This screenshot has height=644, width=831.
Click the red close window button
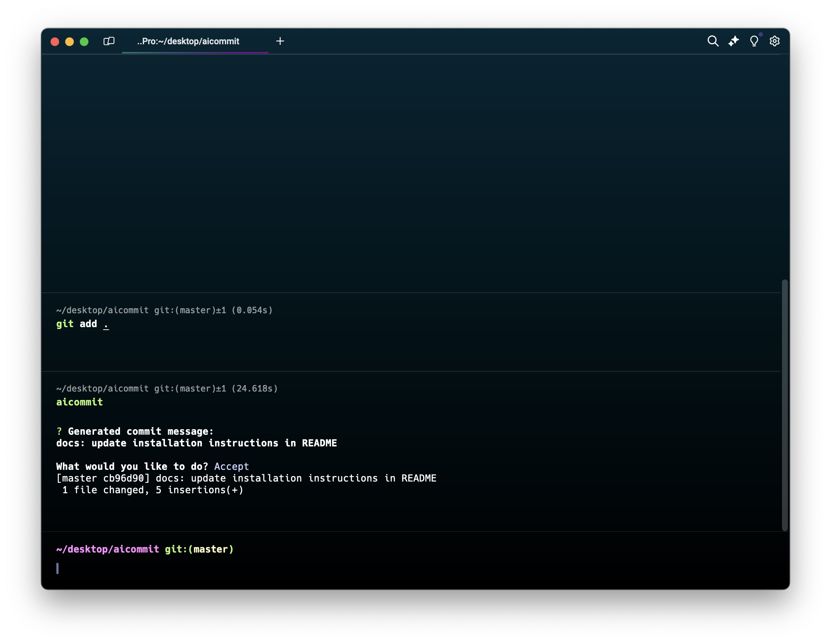(x=55, y=41)
